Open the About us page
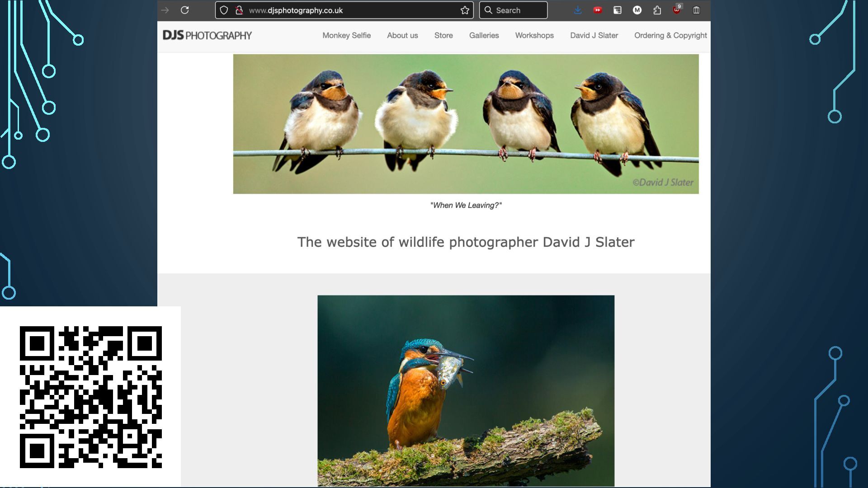Image resolution: width=868 pixels, height=488 pixels. 402,35
